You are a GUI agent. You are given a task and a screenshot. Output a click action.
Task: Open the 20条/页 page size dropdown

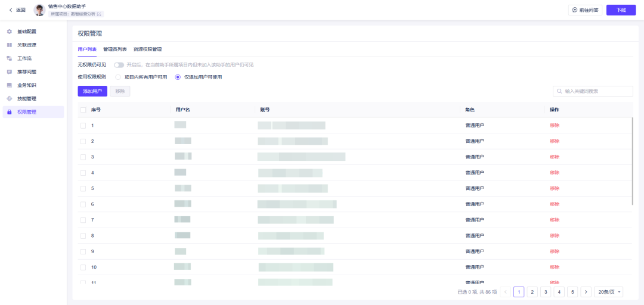(609, 292)
